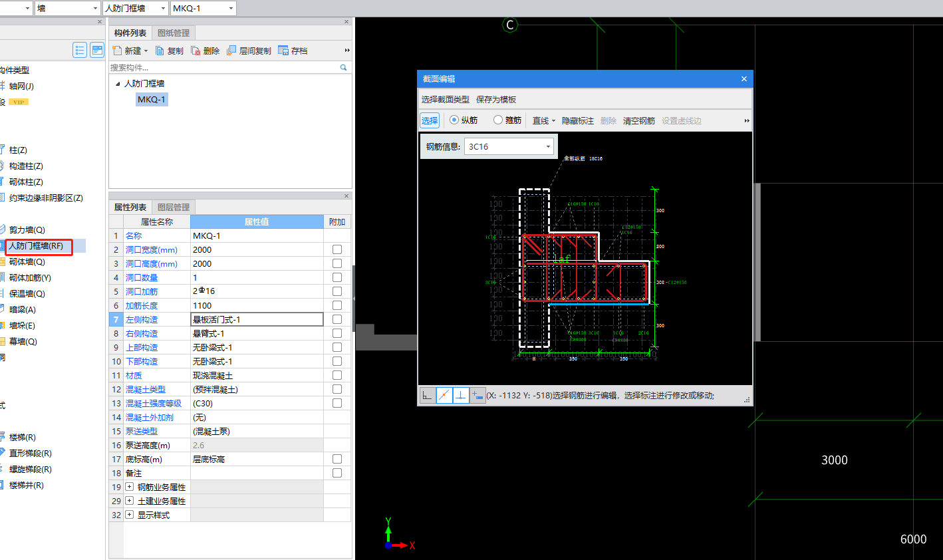Tick the 附加 checkbox for 洞口加筋
This screenshot has height=560, width=943.
pos(337,291)
